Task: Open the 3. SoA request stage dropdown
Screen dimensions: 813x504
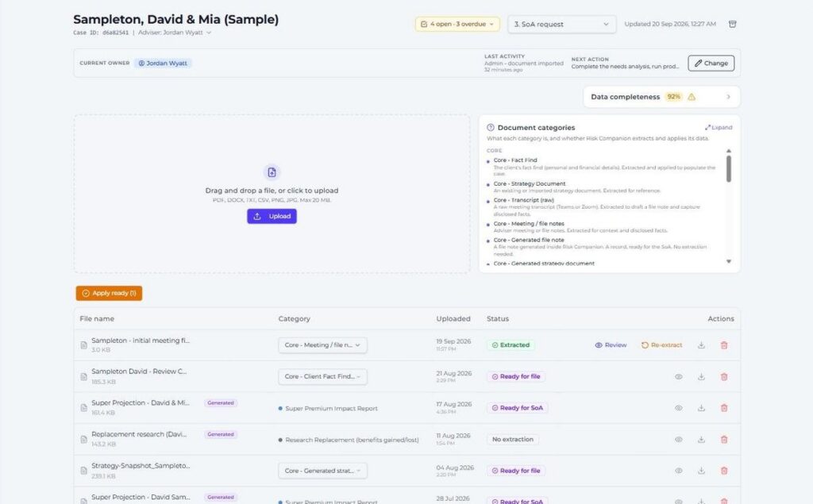Action: (x=561, y=24)
